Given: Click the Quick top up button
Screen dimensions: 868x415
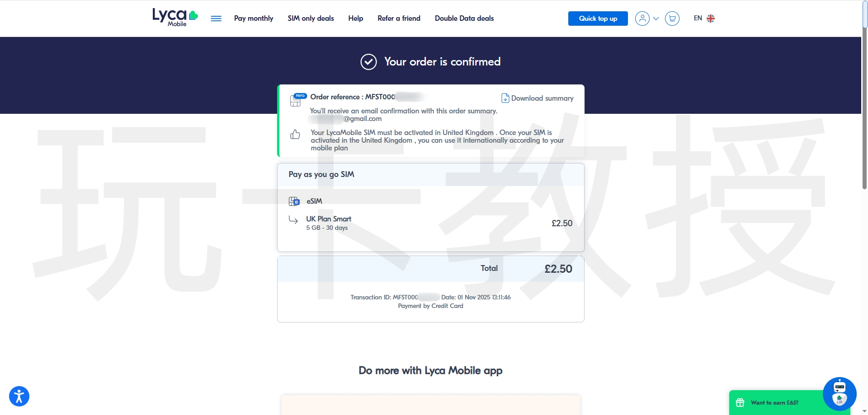Looking at the screenshot, I should [x=598, y=19].
